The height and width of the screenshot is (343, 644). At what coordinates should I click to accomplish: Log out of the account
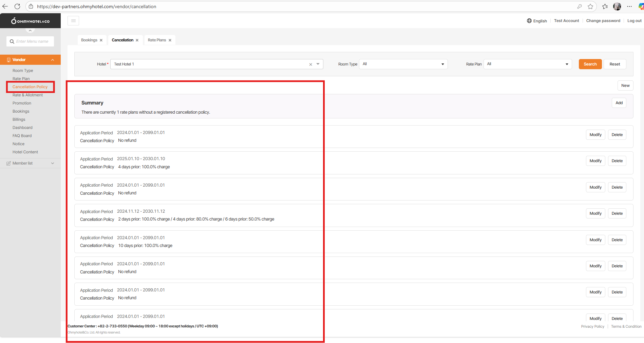click(634, 21)
